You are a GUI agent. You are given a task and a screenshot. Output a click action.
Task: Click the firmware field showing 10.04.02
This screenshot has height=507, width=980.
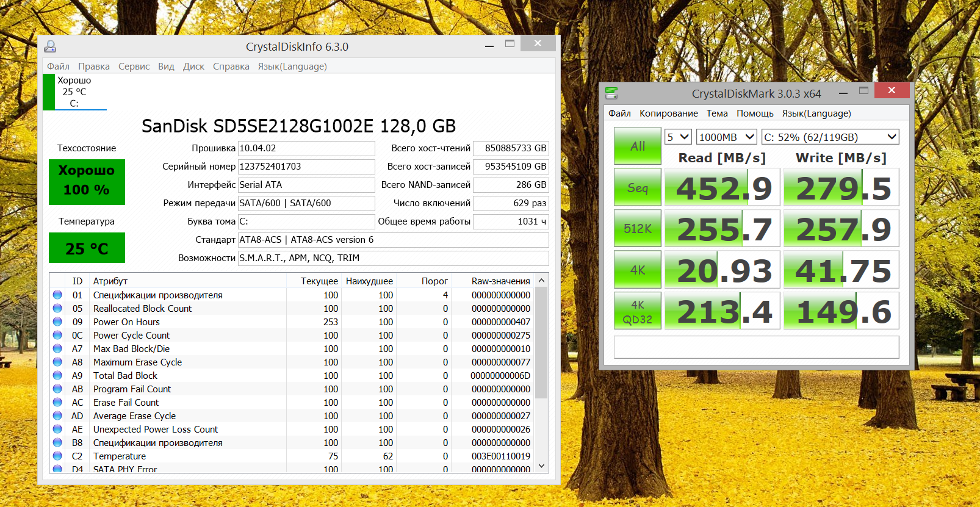(306, 148)
